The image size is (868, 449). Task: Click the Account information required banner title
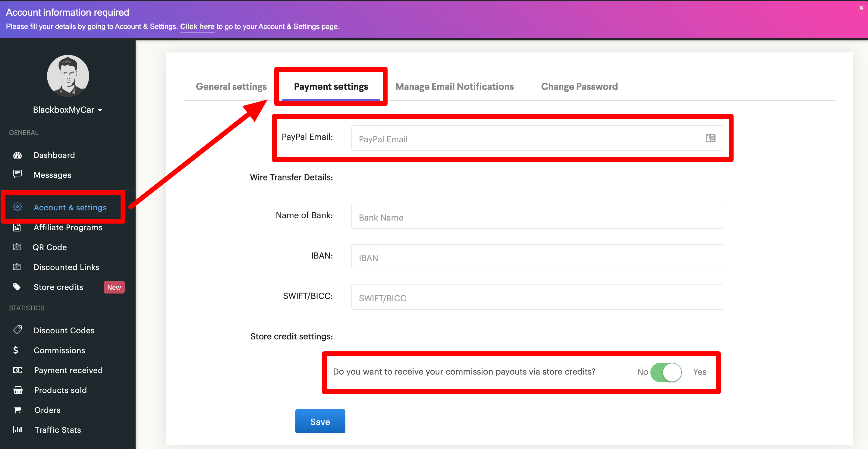coord(68,12)
